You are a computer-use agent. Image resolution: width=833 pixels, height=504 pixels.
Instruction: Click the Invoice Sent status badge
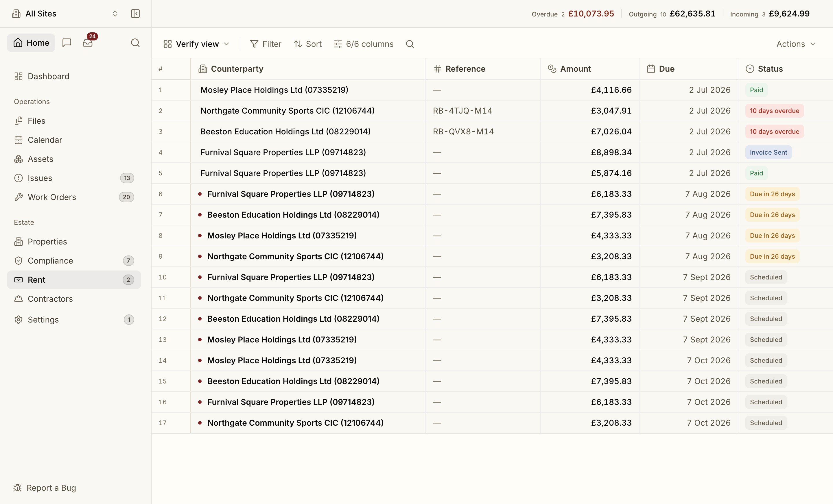769,152
